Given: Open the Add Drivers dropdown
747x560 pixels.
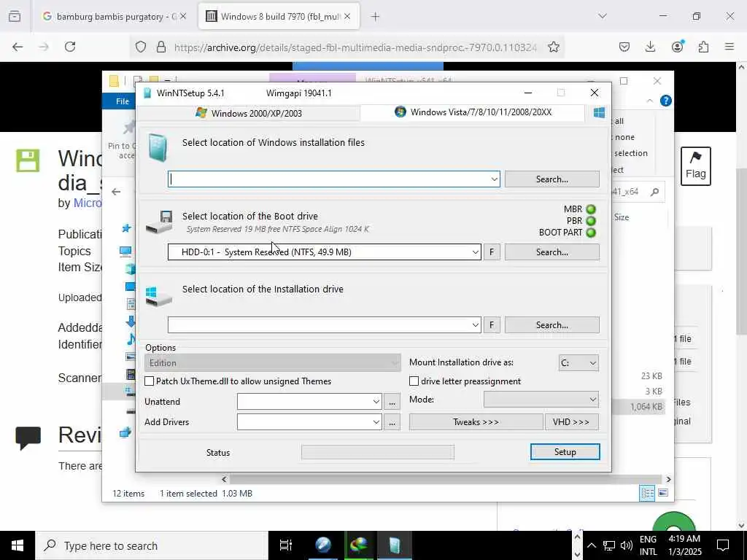Looking at the screenshot, I should coord(376,422).
